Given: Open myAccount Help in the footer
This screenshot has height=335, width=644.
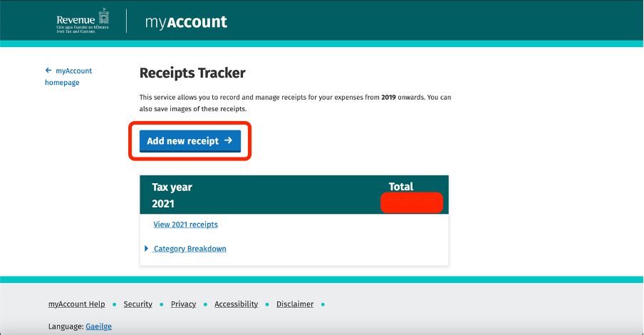Looking at the screenshot, I should (77, 304).
